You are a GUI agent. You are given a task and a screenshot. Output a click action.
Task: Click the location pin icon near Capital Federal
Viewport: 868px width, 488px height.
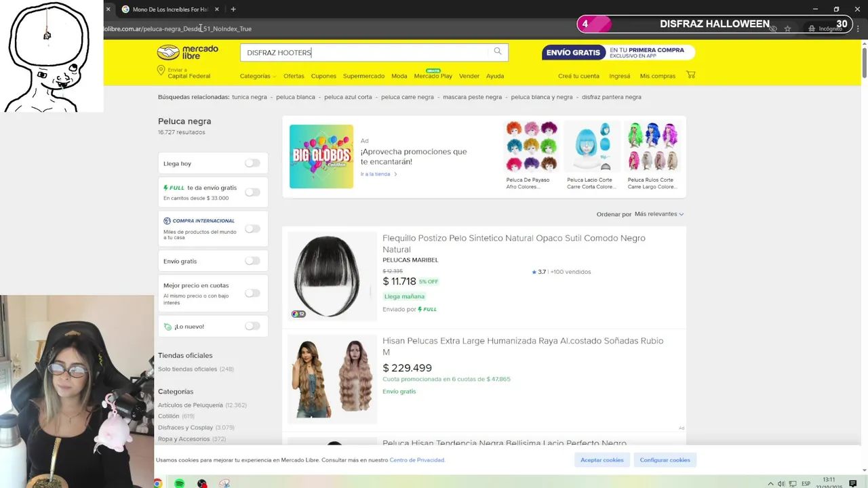point(161,70)
